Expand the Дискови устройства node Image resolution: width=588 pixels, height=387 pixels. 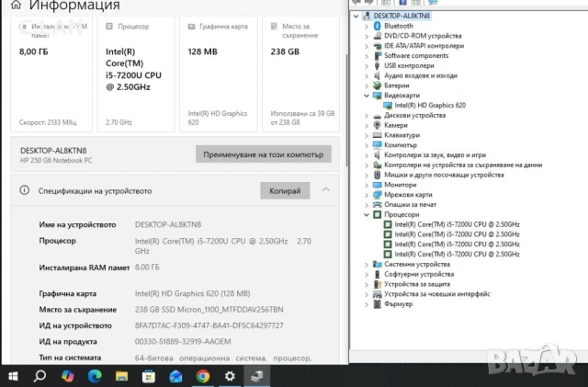click(x=367, y=116)
